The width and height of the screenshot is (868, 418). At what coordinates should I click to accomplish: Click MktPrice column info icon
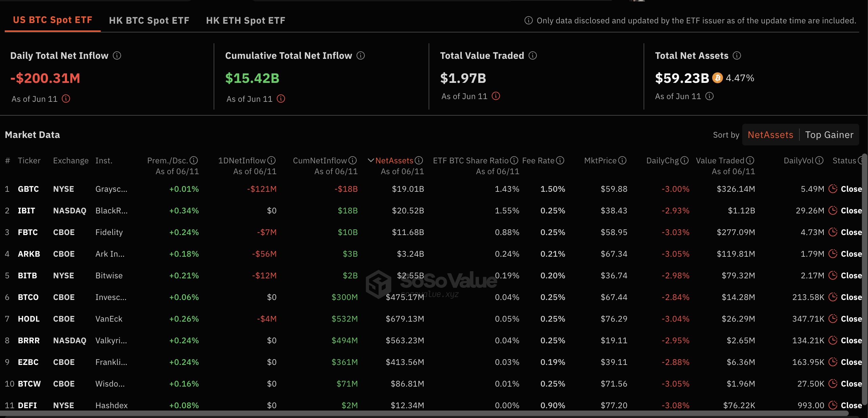[622, 160]
